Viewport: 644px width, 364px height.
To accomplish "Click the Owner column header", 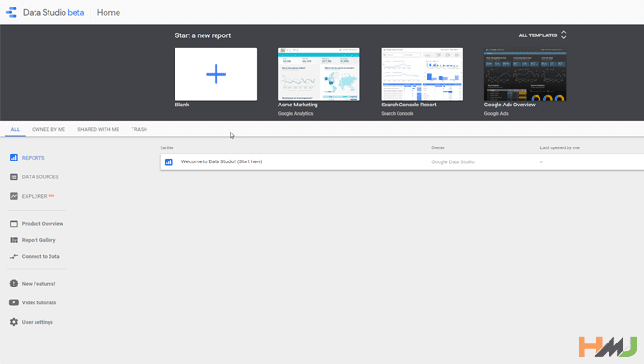I will point(439,147).
